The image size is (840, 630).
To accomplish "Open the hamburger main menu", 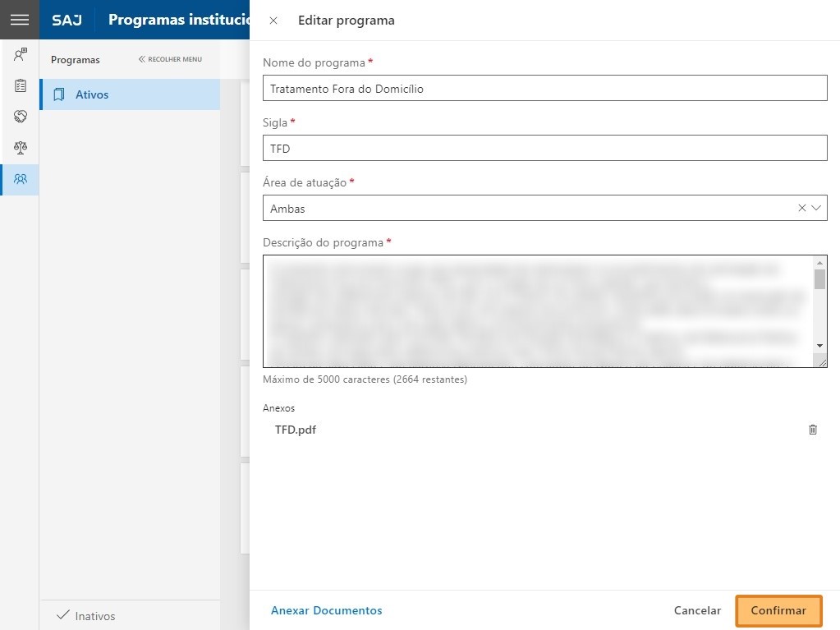I will pyautogui.click(x=19, y=20).
